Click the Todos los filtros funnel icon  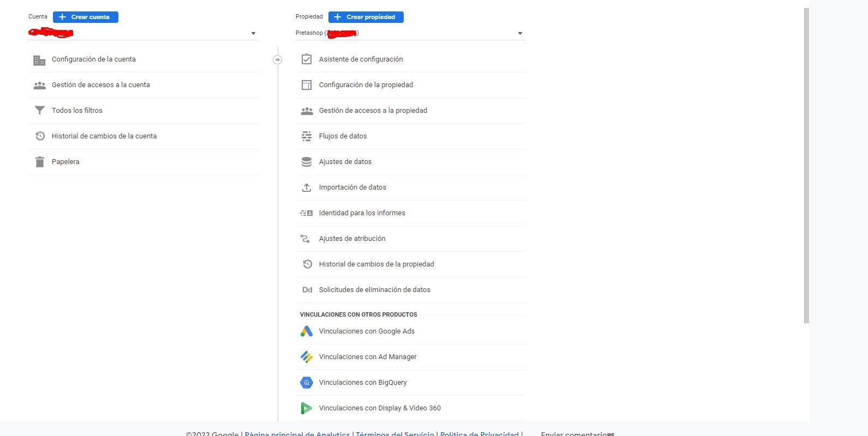tap(40, 111)
